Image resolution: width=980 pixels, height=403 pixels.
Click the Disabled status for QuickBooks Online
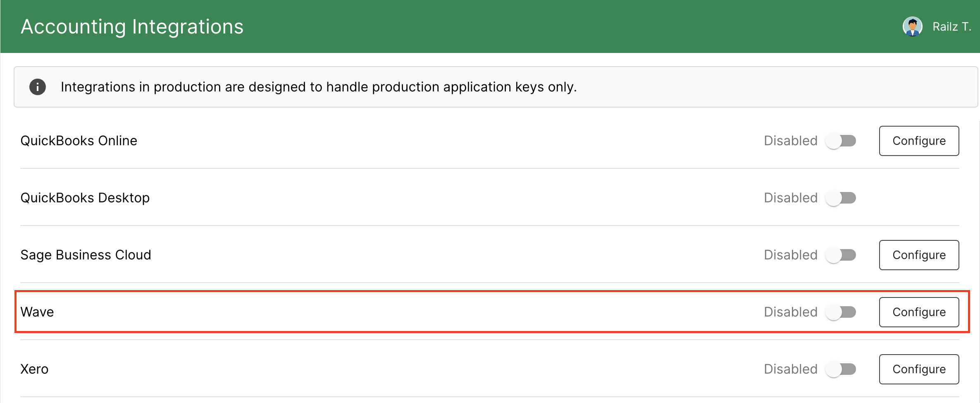click(x=791, y=141)
